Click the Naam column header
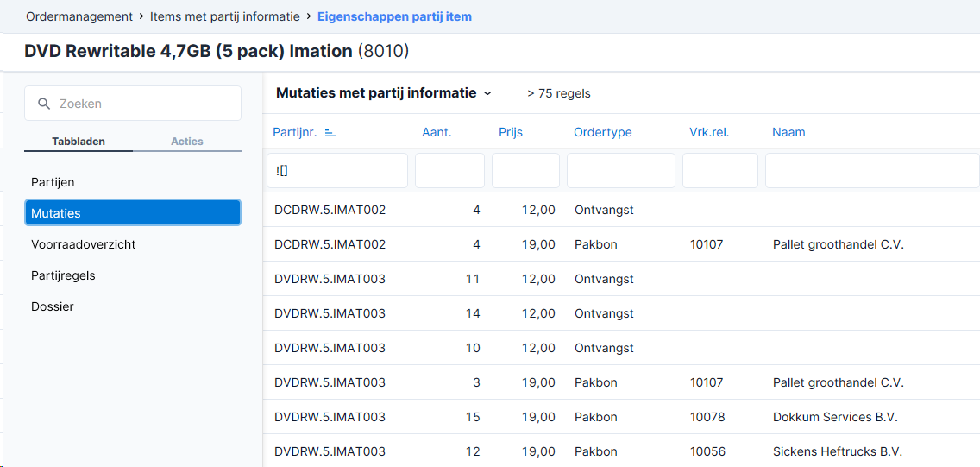The height and width of the screenshot is (467, 980). [x=788, y=133]
